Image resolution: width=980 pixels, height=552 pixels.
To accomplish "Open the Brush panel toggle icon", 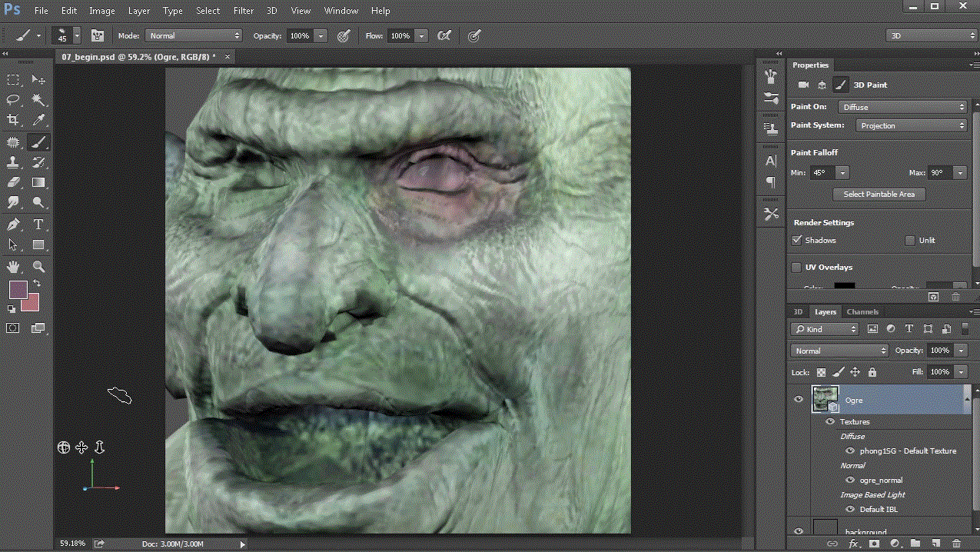I will pos(99,35).
